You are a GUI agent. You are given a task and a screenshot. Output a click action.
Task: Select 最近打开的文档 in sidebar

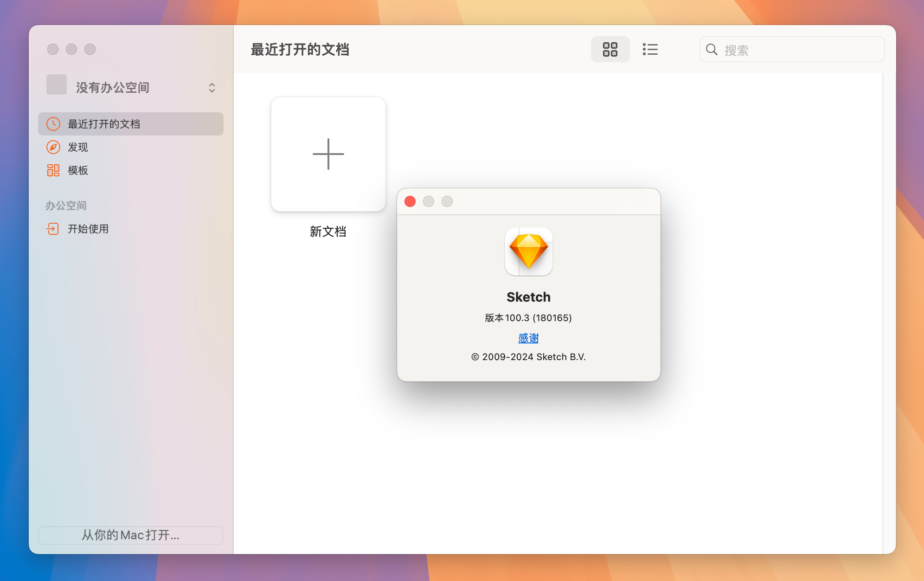(131, 124)
